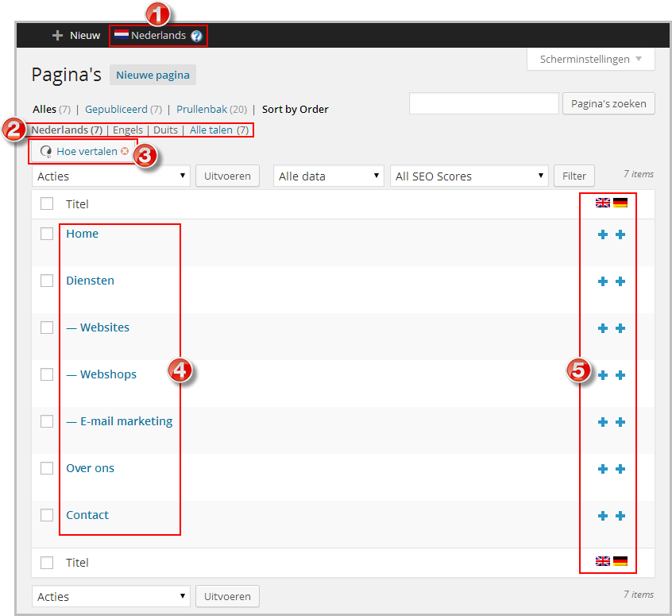Image resolution: width=672 pixels, height=616 pixels.
Task: Open the Acties dropdown
Action: click(x=110, y=176)
